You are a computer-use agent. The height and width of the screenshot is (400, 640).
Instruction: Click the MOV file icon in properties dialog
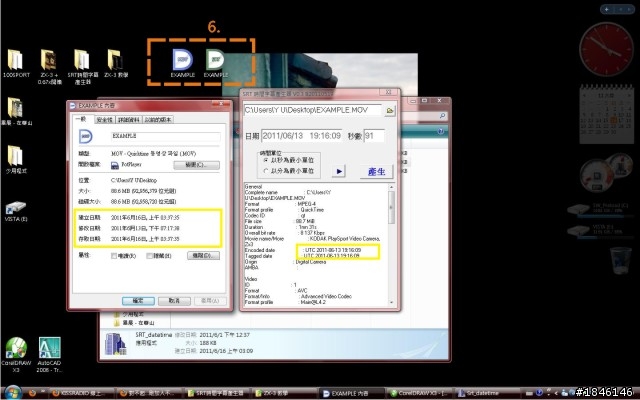coord(85,136)
